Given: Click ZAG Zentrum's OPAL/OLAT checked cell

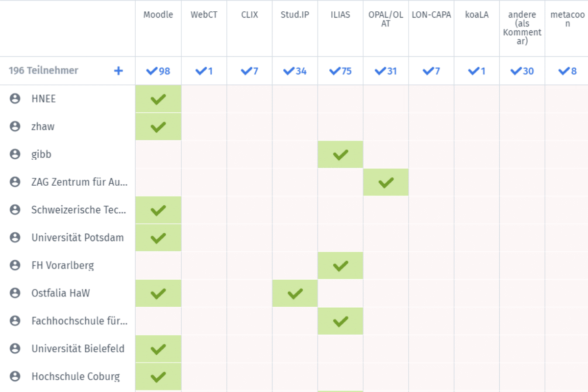Looking at the screenshot, I should tap(386, 182).
